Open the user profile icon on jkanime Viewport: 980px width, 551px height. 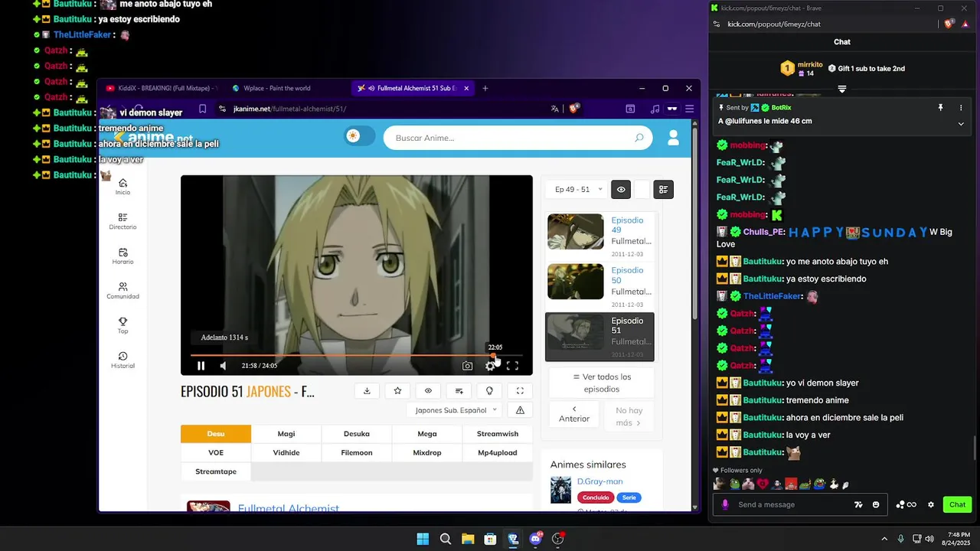674,138
